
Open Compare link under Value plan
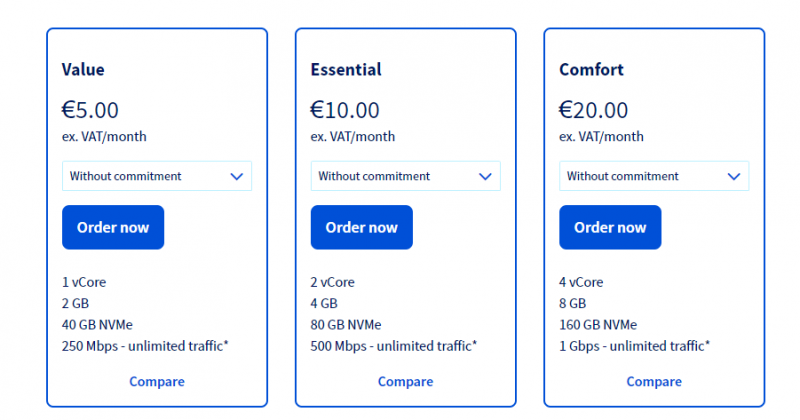tap(157, 382)
